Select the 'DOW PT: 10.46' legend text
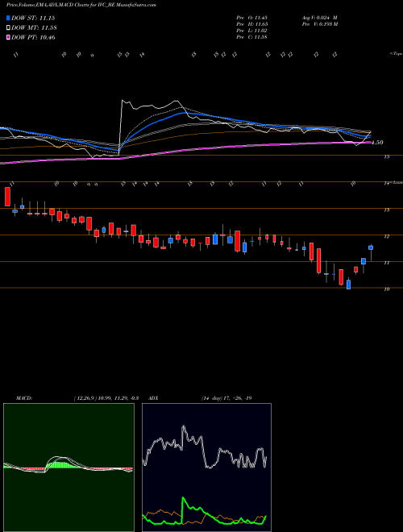 tap(33, 37)
